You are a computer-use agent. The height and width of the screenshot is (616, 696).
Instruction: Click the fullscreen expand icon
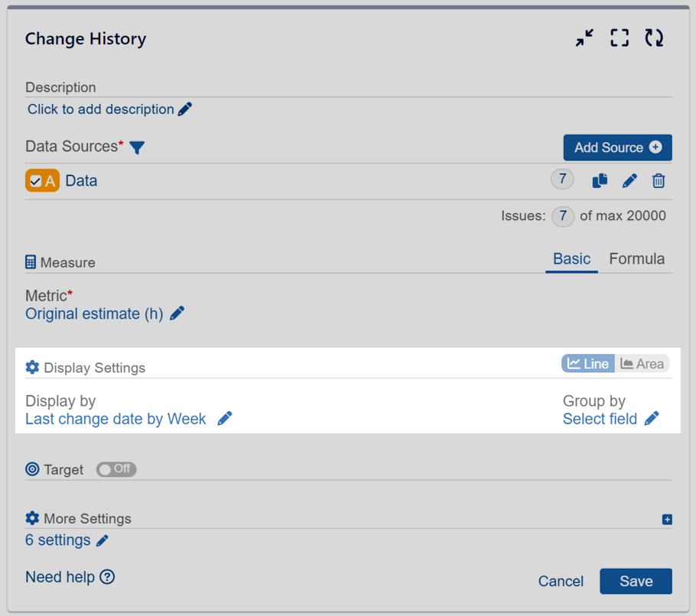[x=620, y=38]
